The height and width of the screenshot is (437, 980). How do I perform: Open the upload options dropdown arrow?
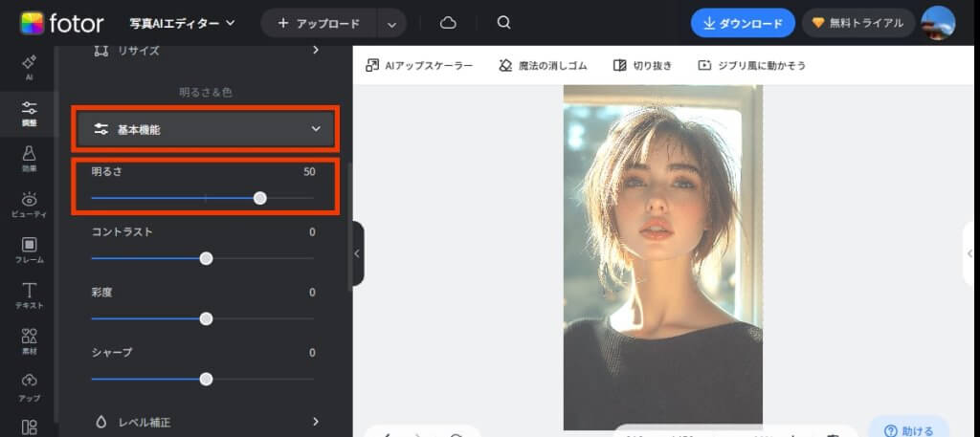point(391,24)
